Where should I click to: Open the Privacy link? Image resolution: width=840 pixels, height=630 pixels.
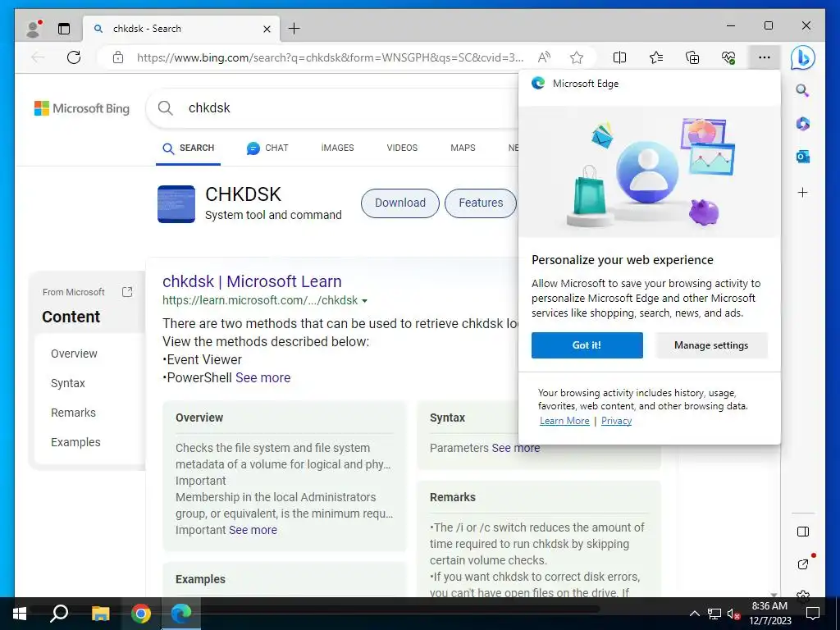point(616,421)
